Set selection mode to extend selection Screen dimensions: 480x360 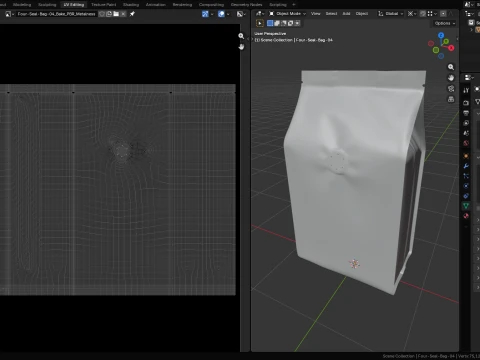click(277, 23)
